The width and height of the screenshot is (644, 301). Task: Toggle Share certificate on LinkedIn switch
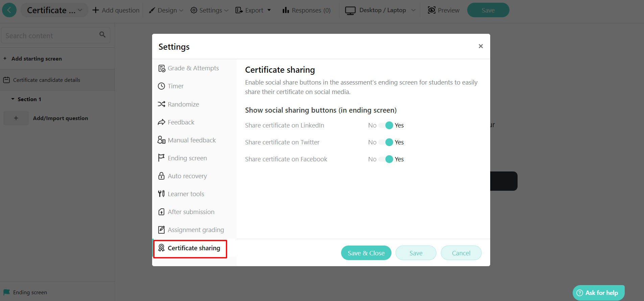pos(386,125)
